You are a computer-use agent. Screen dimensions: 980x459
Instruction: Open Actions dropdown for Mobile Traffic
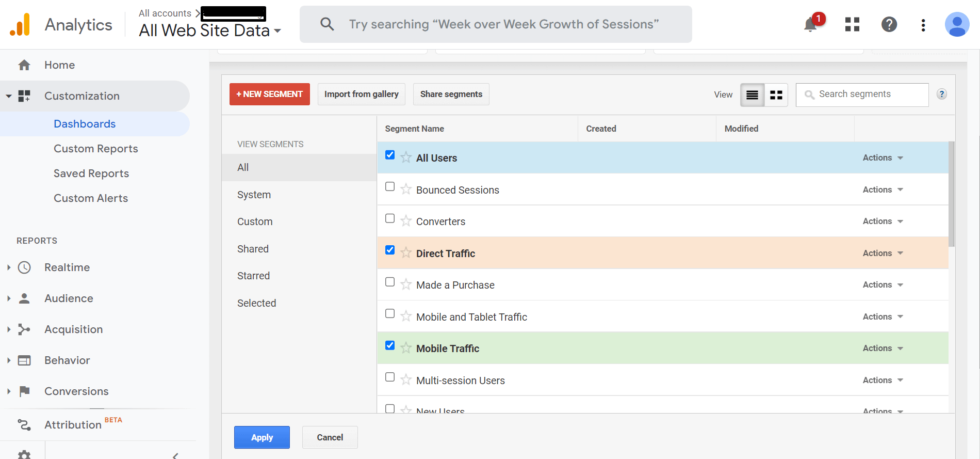[x=883, y=348]
